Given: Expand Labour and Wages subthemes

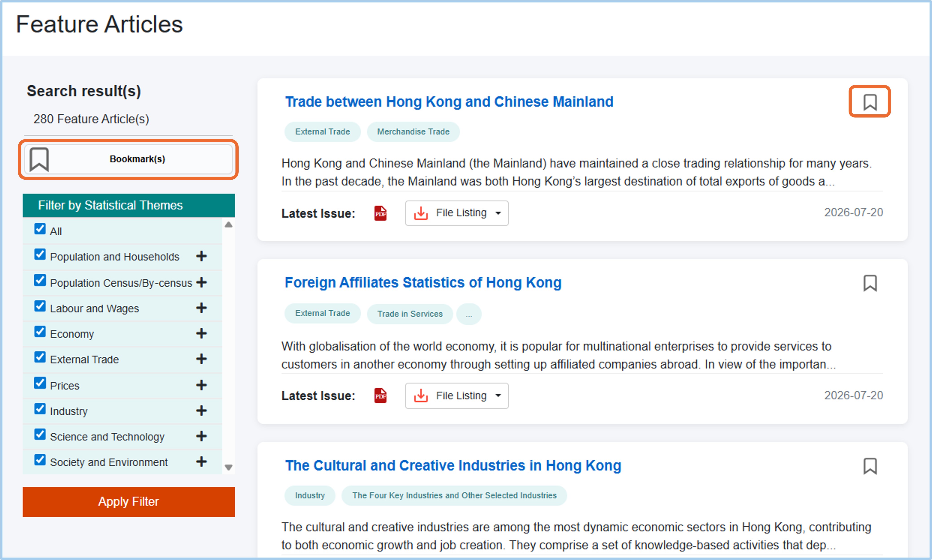Looking at the screenshot, I should pos(202,308).
